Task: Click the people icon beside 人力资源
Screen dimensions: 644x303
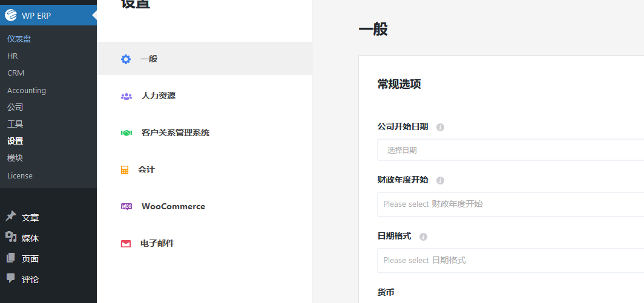Action: click(x=126, y=97)
